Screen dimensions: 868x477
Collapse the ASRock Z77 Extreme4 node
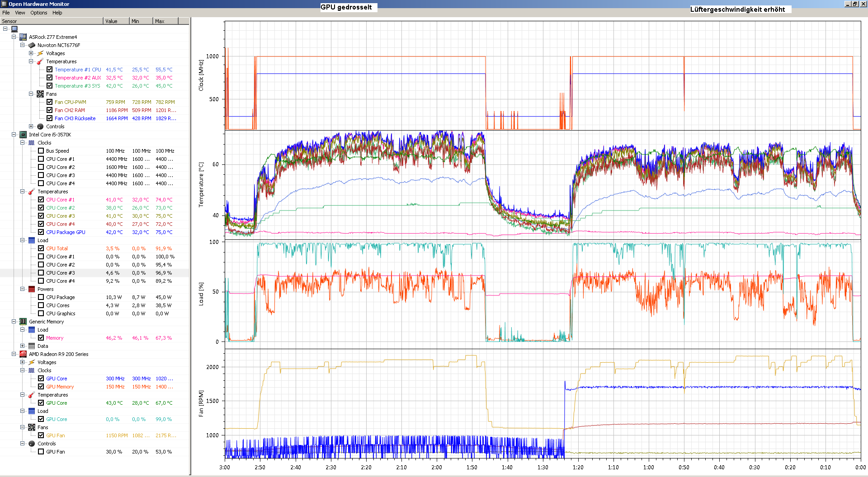coord(14,37)
